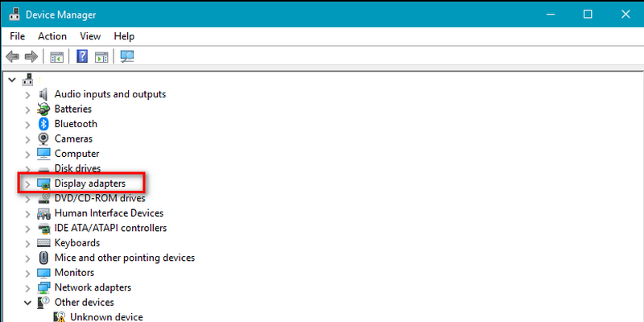Viewport: 644px width, 322px height.
Task: Open the Action menu
Action: (52, 36)
